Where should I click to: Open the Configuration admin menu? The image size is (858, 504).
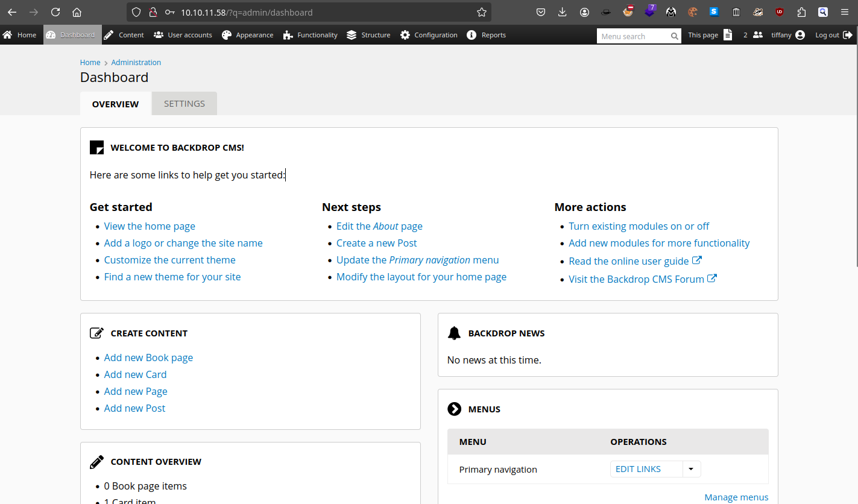point(429,35)
